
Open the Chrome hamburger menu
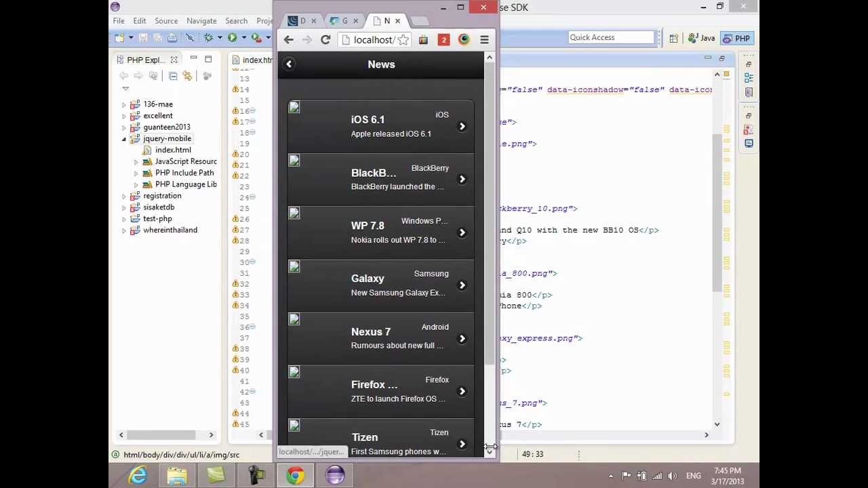(x=484, y=40)
